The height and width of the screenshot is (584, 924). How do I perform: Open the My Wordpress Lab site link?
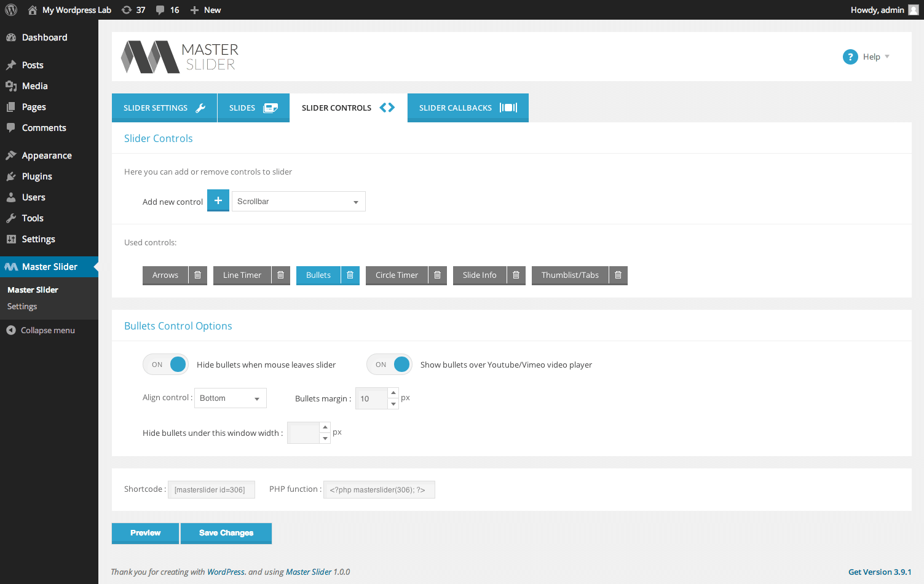(x=70, y=10)
